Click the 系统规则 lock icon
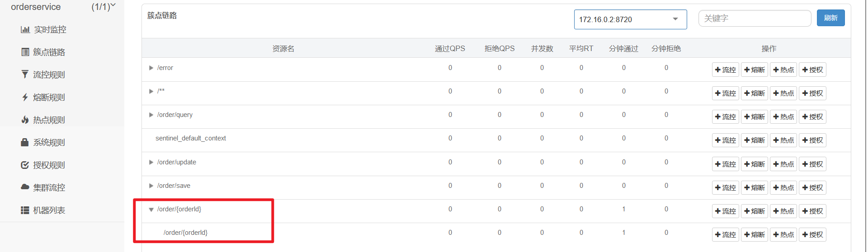The height and width of the screenshot is (252, 868). coord(25,142)
